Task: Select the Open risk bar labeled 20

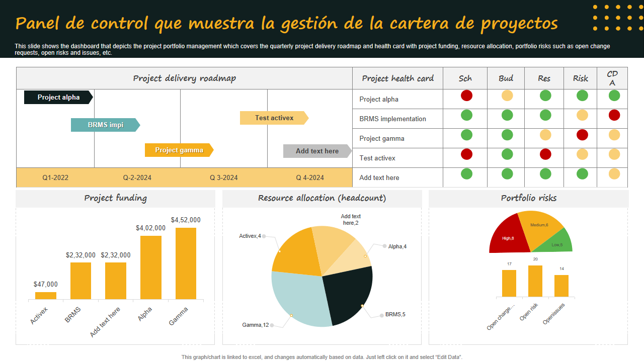Action: 535,281
